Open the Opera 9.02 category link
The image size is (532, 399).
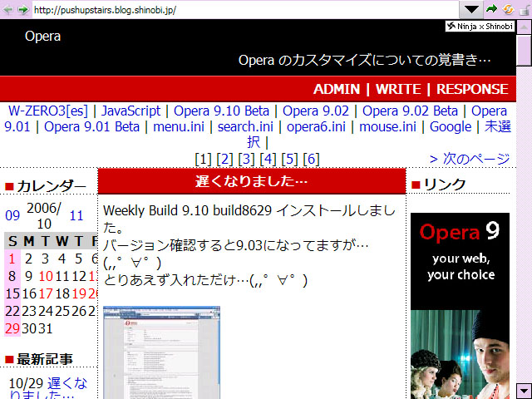[316, 111]
